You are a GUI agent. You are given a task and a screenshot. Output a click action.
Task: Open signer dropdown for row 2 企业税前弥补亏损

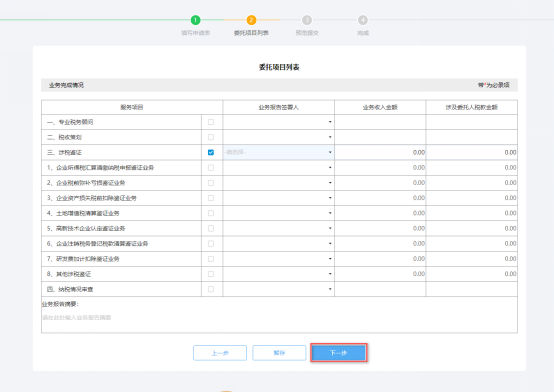pos(278,183)
